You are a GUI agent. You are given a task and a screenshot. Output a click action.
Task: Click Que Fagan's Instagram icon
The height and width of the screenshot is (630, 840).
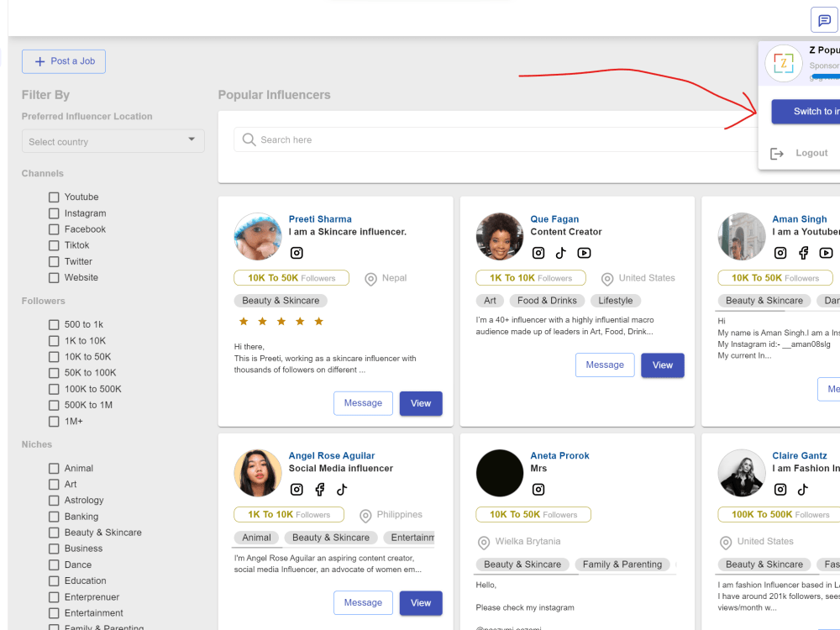pos(538,253)
